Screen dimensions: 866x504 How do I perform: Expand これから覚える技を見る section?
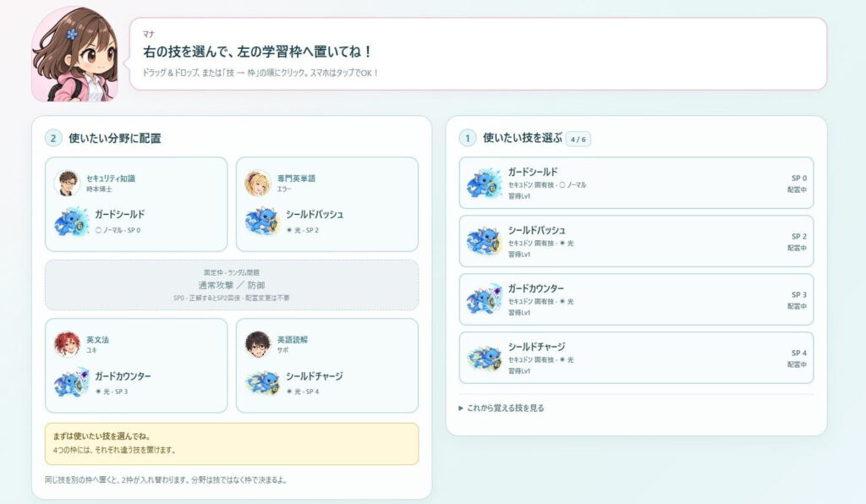pyautogui.click(x=502, y=408)
